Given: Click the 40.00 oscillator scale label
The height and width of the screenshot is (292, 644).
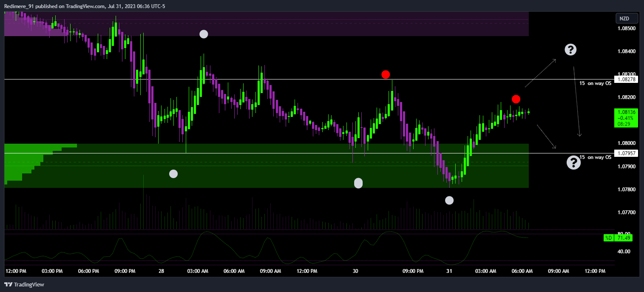Looking at the screenshot, I should tap(625, 251).
